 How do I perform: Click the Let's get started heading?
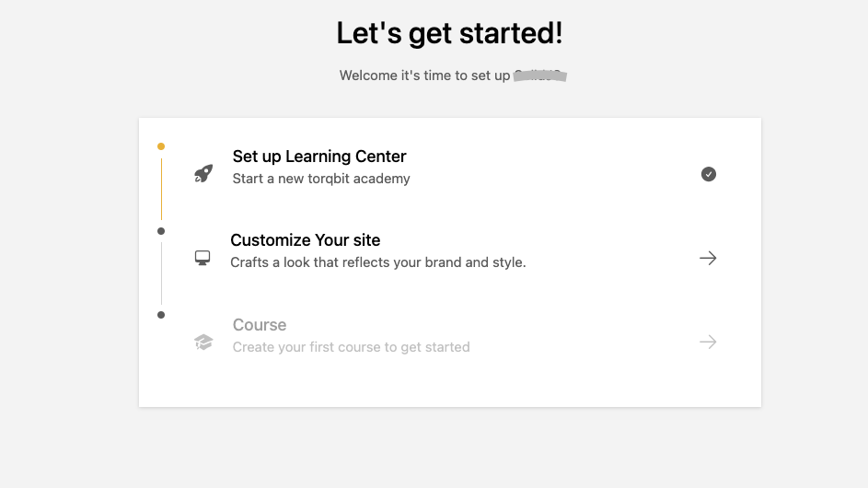coord(449,32)
